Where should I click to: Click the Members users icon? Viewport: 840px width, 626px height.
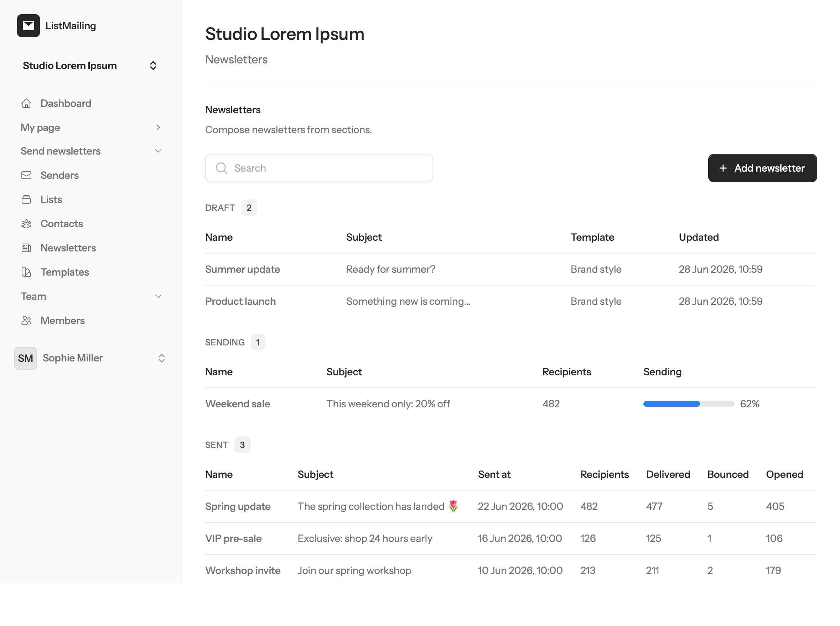pyautogui.click(x=26, y=321)
